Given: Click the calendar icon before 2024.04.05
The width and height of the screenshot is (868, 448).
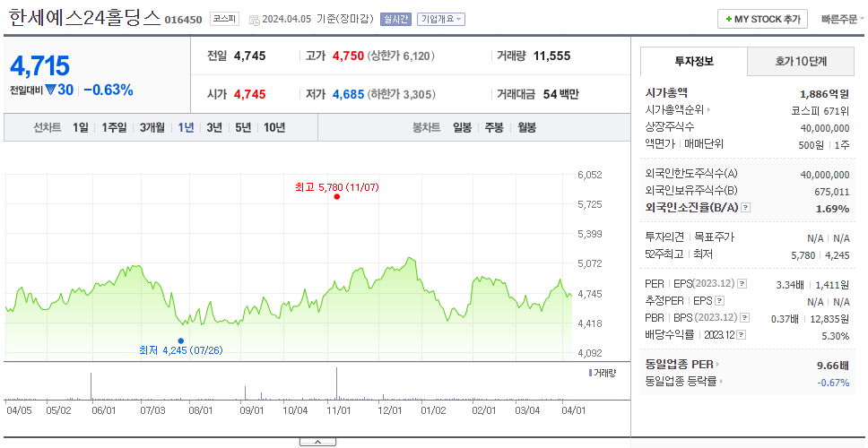Looking at the screenshot, I should (x=254, y=20).
